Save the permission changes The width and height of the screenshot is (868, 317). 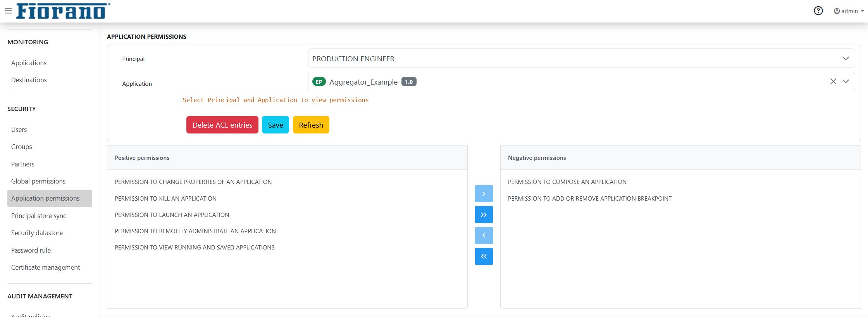click(275, 125)
